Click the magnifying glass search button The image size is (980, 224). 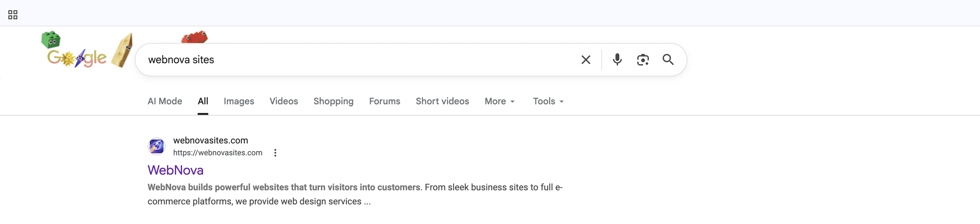click(x=668, y=60)
